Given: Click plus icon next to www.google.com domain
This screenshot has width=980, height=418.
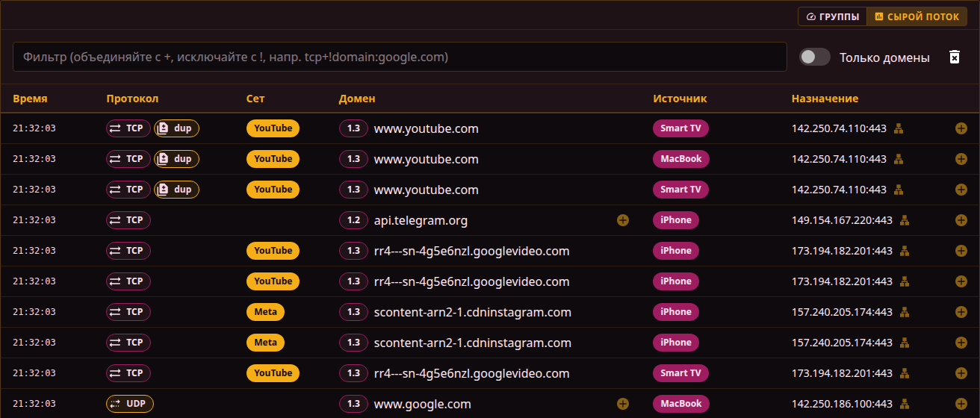Looking at the screenshot, I should tap(623, 404).
